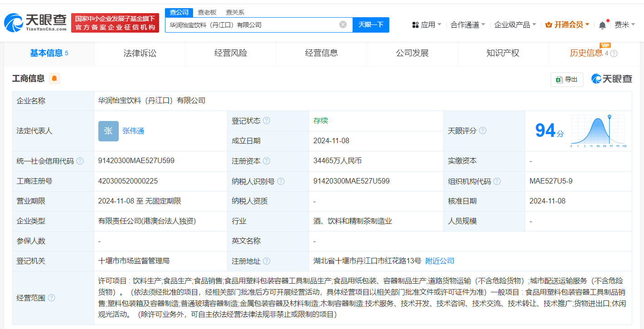Expand the 合作通道 dropdown
The image size is (644, 329).
(468, 24)
